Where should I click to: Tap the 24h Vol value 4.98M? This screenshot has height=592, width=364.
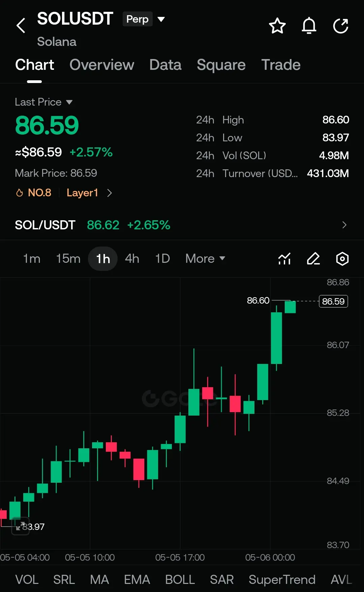point(334,156)
